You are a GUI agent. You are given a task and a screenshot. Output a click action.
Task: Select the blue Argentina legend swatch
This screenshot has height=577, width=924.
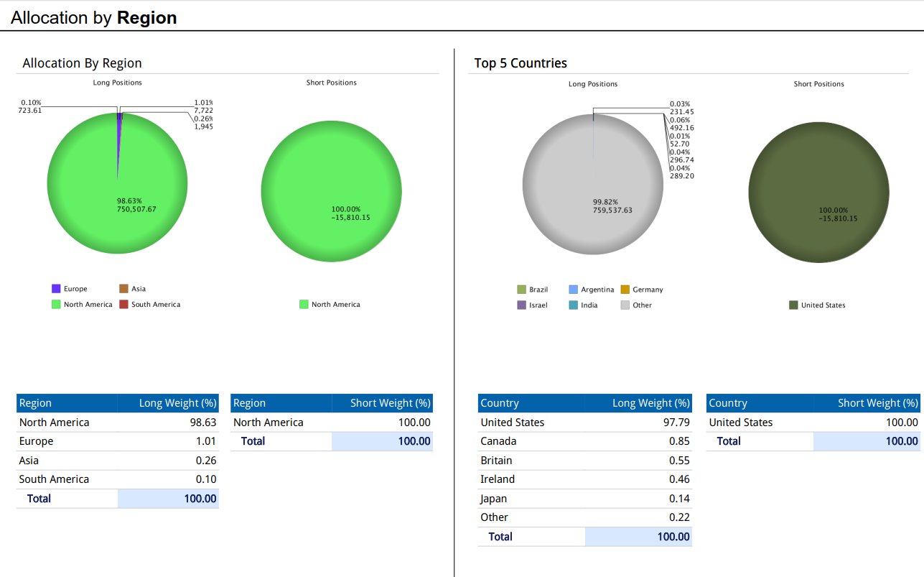573,290
